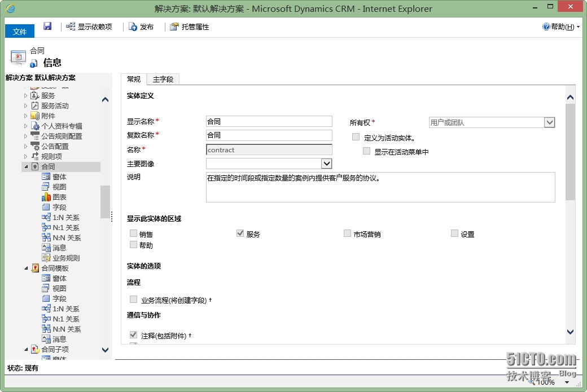
Task: Expand the 服务 tree node
Action: click(25, 95)
